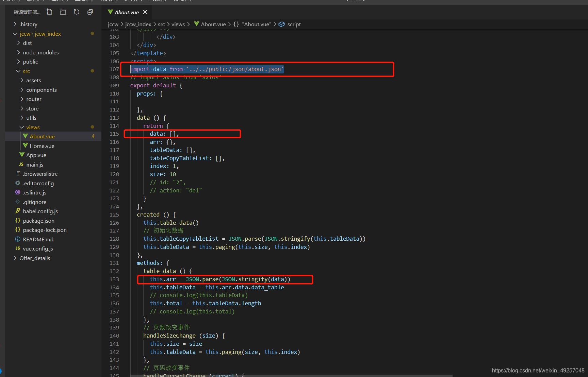Click the jccw breadcrumb segment
The width and height of the screenshot is (588, 377).
coord(113,24)
